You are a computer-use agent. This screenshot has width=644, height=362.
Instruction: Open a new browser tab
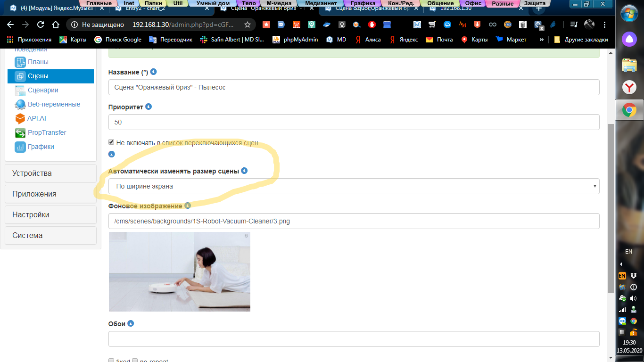539,8
